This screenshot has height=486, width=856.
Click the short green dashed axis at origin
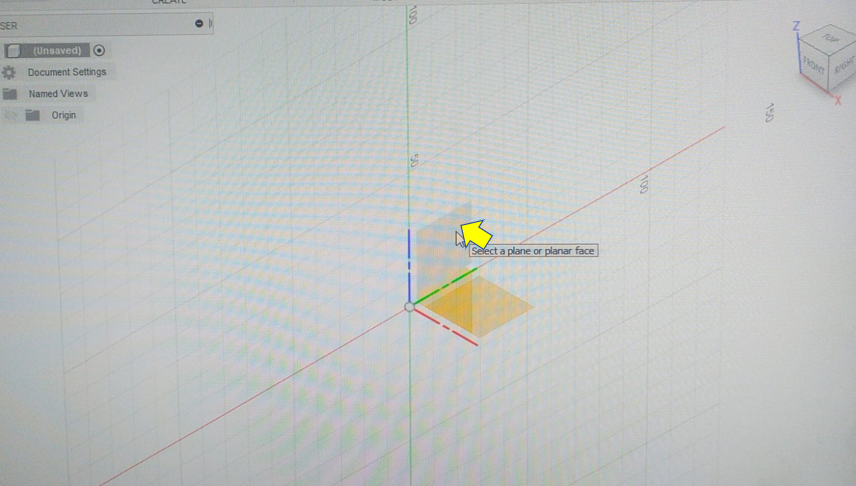445,286
